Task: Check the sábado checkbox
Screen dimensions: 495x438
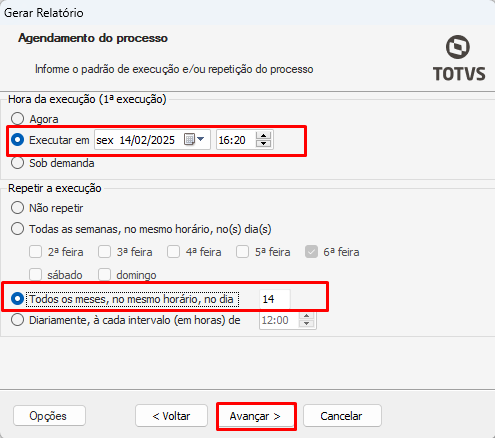Action: pos(35,275)
